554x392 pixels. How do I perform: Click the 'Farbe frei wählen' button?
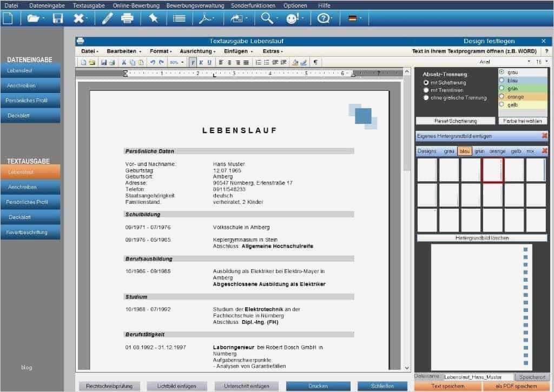(523, 121)
